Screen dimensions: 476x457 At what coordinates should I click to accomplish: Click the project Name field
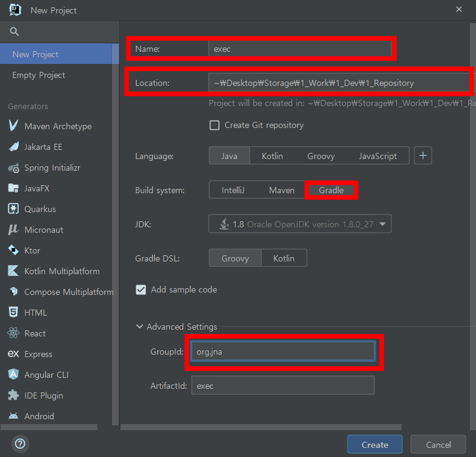[x=300, y=49]
